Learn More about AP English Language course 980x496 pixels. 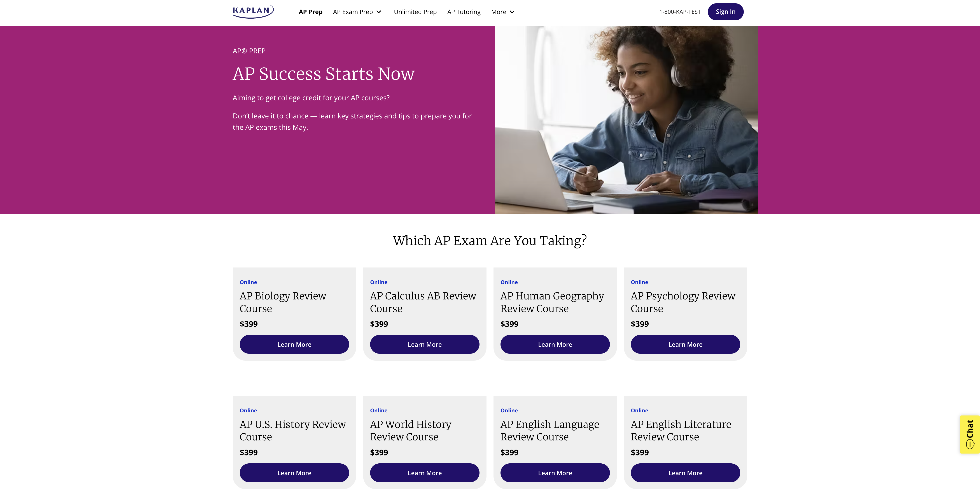555,473
